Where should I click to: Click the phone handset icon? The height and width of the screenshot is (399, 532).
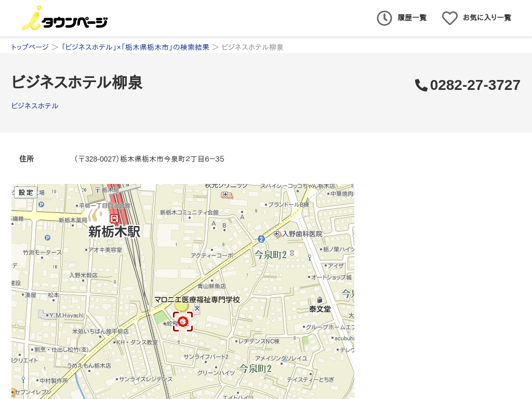click(x=421, y=85)
